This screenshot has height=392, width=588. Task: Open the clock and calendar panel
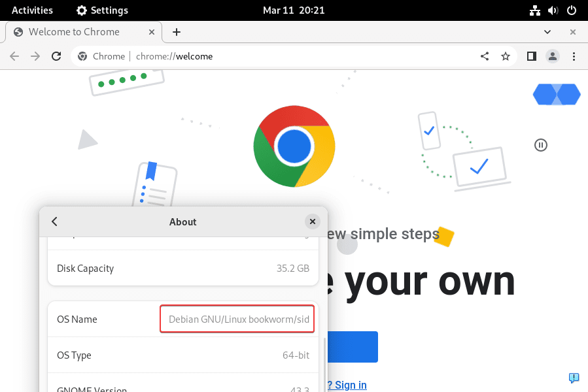(x=294, y=10)
